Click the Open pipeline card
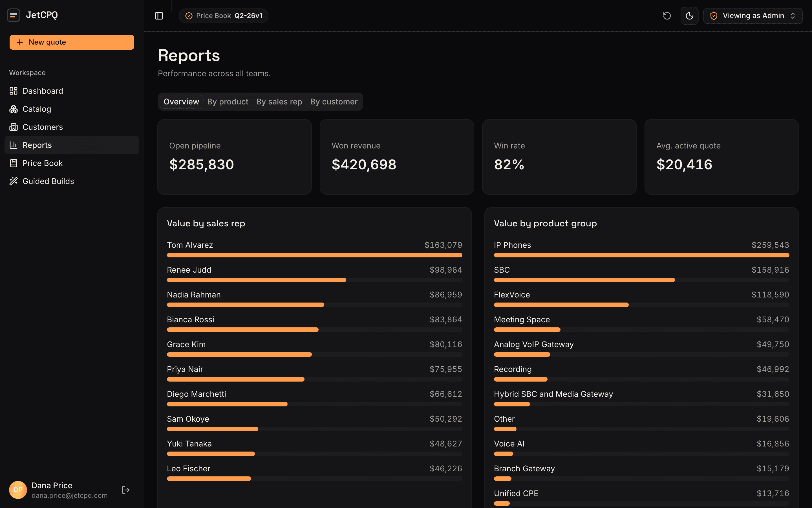 point(235,157)
